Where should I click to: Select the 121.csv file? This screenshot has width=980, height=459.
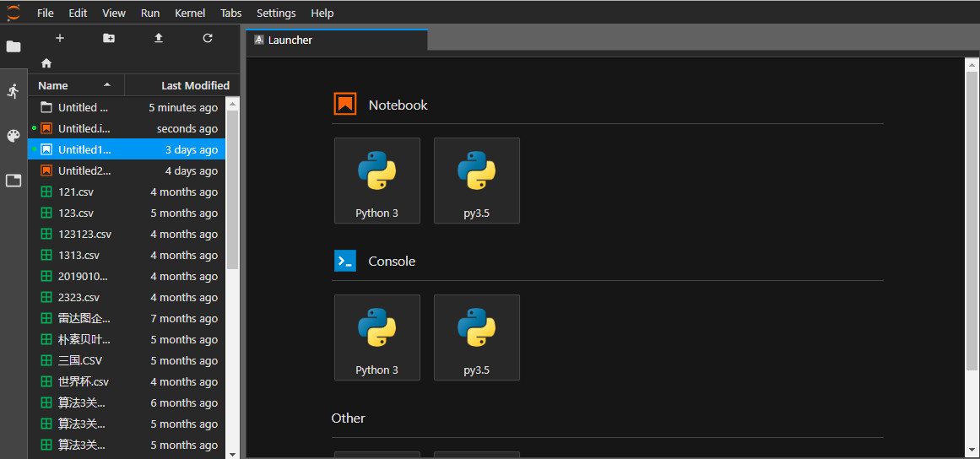point(127,192)
